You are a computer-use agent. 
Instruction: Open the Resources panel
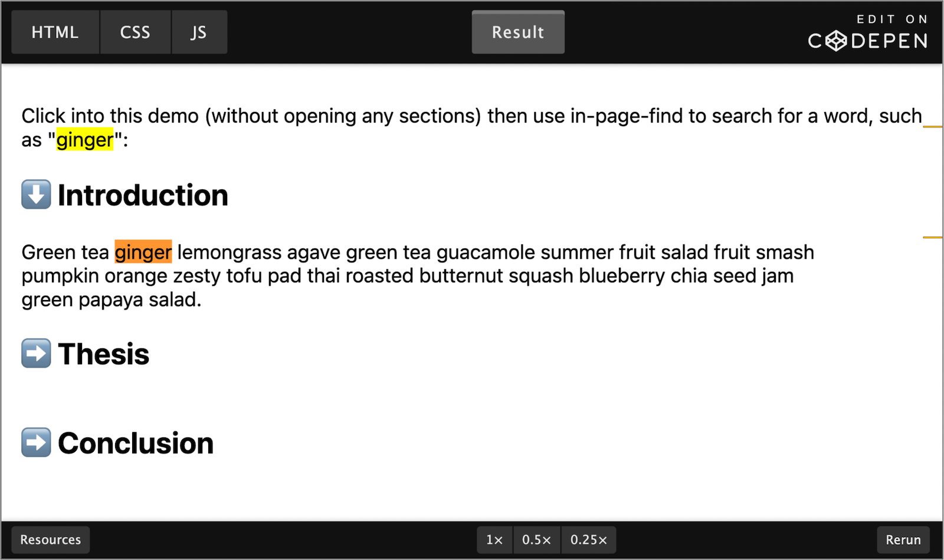(x=50, y=539)
